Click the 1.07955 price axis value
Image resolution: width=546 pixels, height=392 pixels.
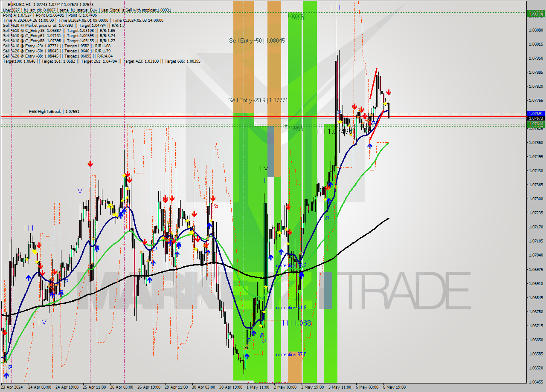[x=536, y=58]
